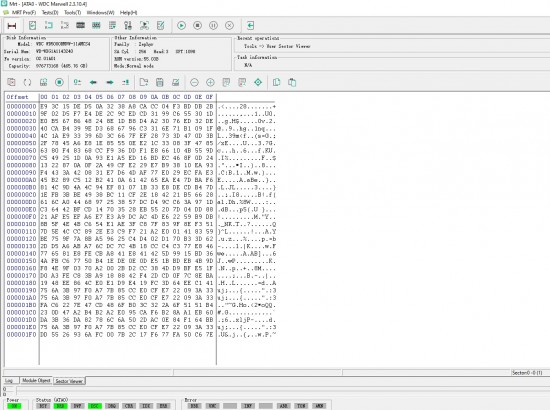
Task: Click ASCII text on row 000001B0
Action: point(247,305)
